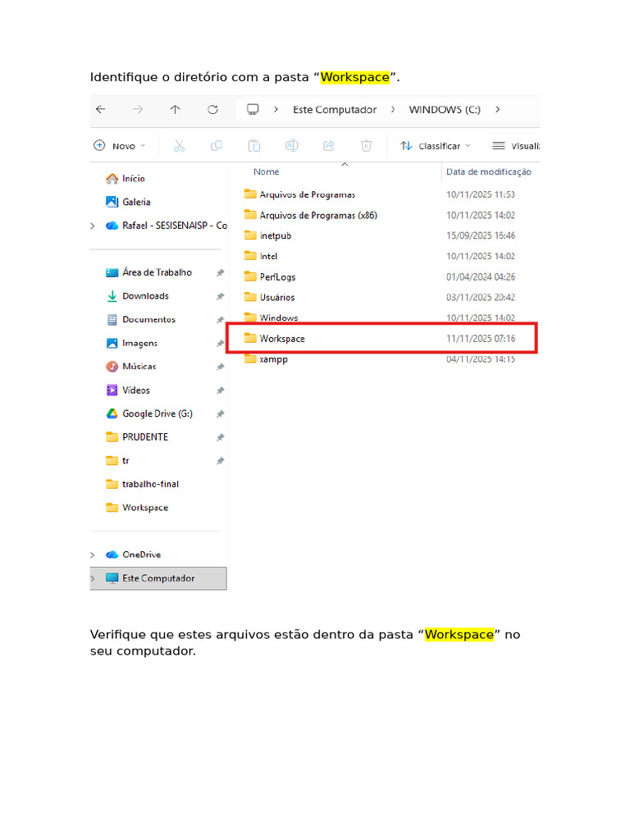Click pin icon next to tr folder

[x=220, y=461]
